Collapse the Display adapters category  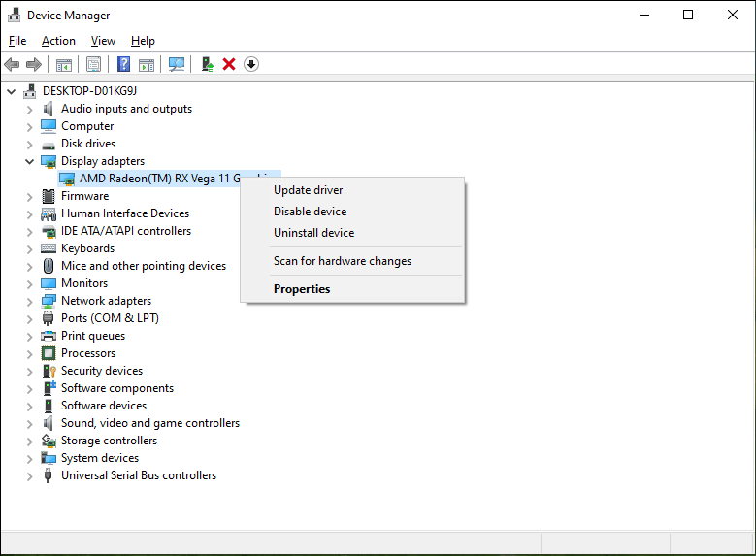pos(30,161)
